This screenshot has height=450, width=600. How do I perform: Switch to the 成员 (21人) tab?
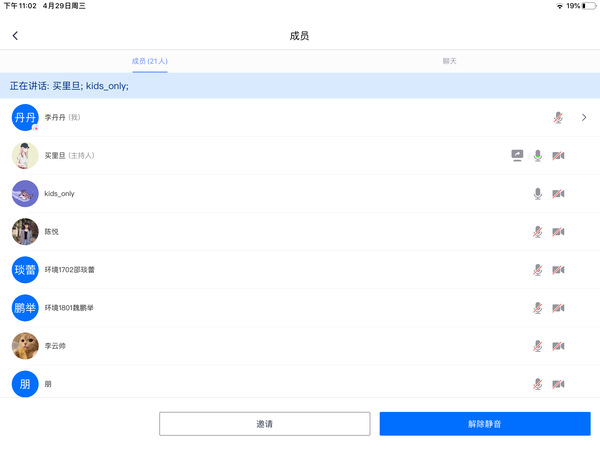150,61
